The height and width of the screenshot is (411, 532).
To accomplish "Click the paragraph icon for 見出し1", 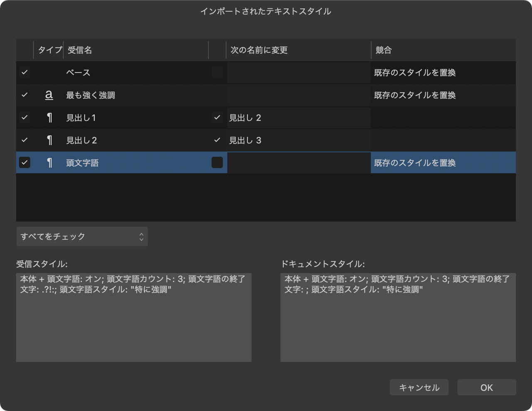I will [x=49, y=118].
